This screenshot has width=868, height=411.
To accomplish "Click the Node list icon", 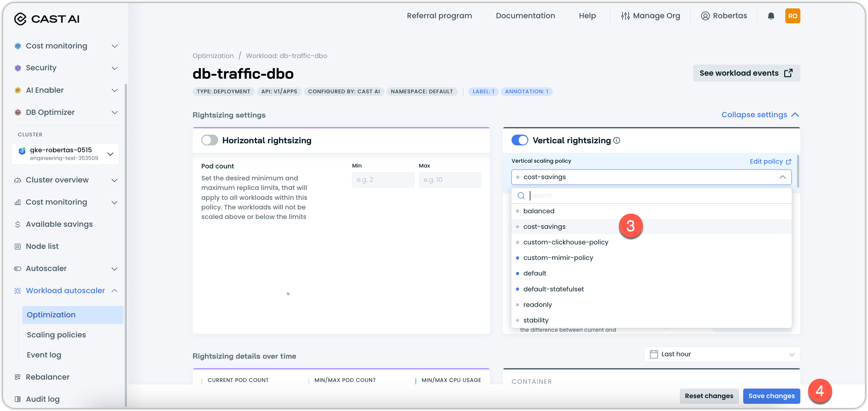I will coord(18,246).
